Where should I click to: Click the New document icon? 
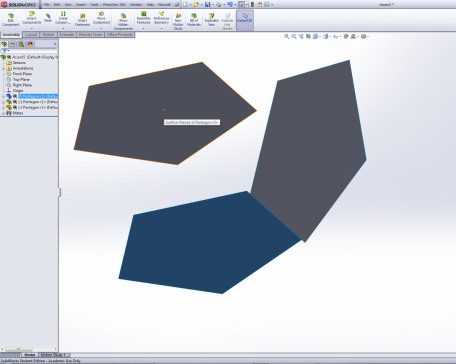(x=185, y=4)
